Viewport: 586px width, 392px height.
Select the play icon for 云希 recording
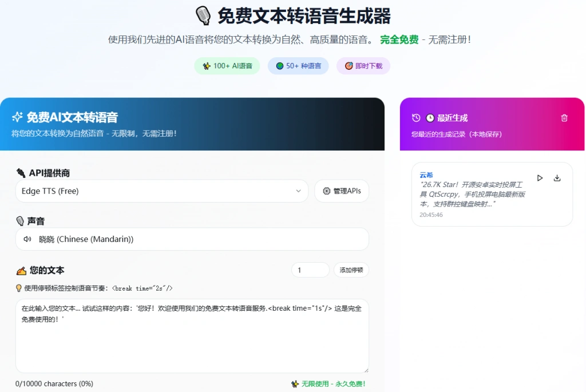click(x=539, y=177)
